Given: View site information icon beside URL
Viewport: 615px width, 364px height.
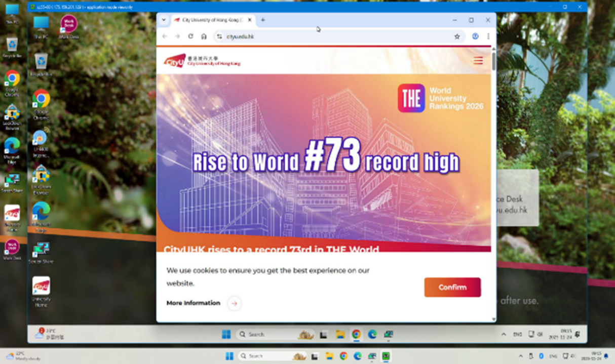Looking at the screenshot, I should pyautogui.click(x=219, y=36).
